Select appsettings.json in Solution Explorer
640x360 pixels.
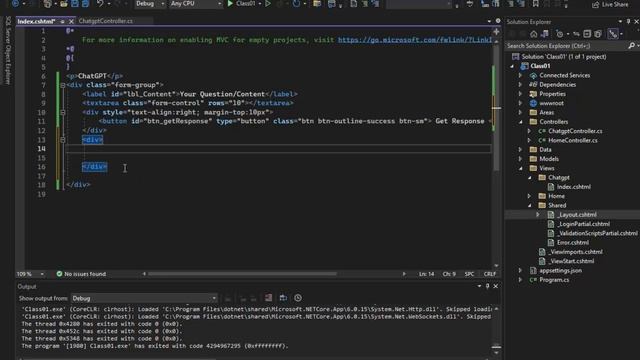[x=560, y=271]
